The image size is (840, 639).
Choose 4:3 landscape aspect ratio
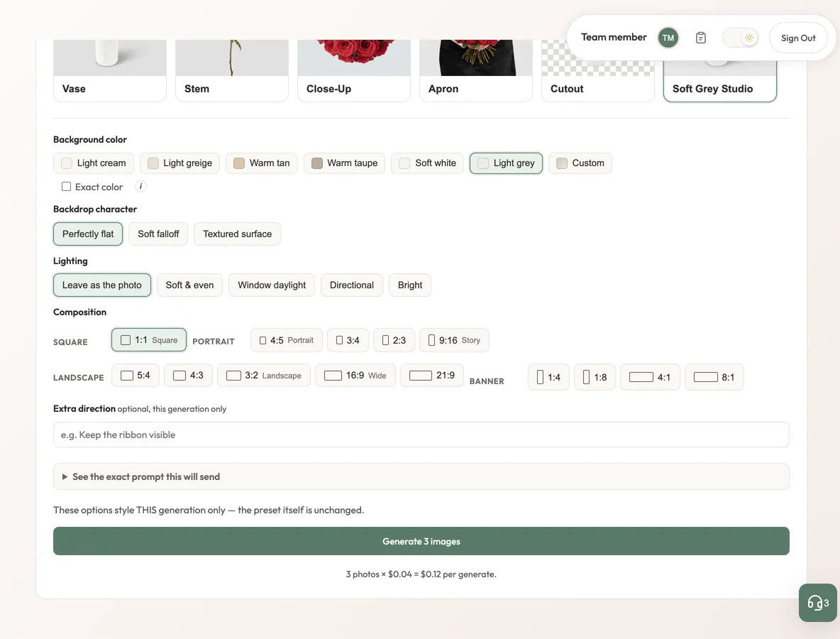pos(188,376)
